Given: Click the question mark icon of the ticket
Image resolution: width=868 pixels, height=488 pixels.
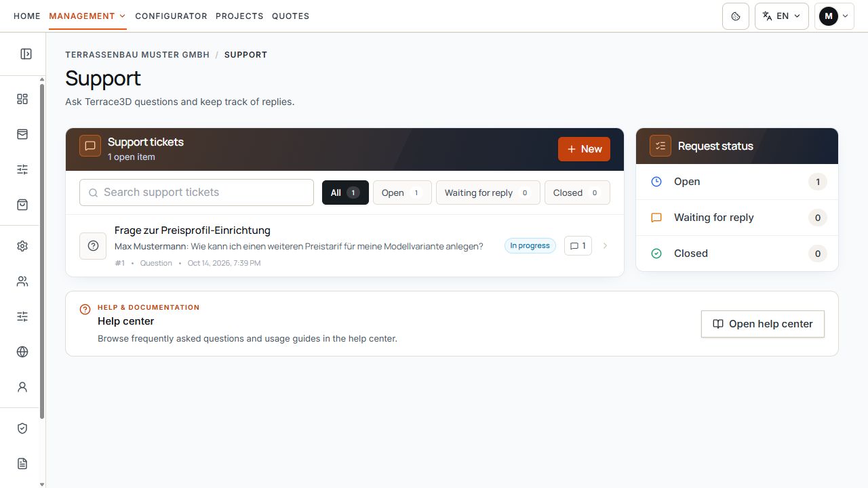Looking at the screenshot, I should 93,245.
